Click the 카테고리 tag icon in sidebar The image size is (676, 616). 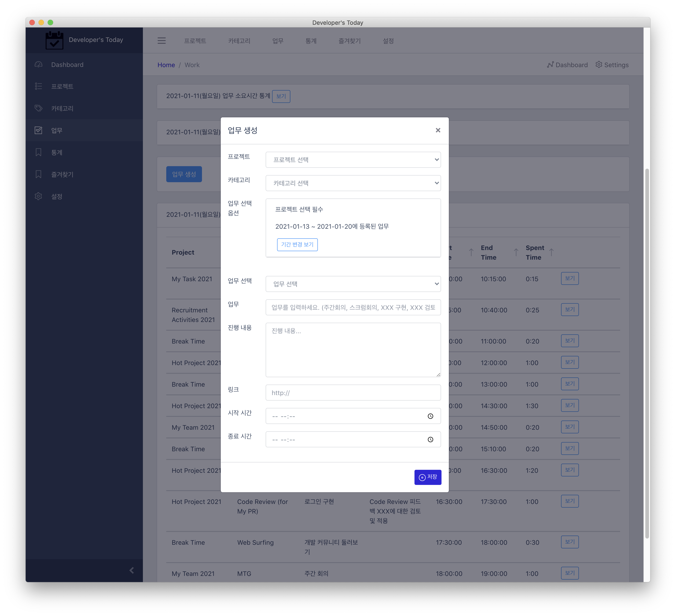point(38,108)
